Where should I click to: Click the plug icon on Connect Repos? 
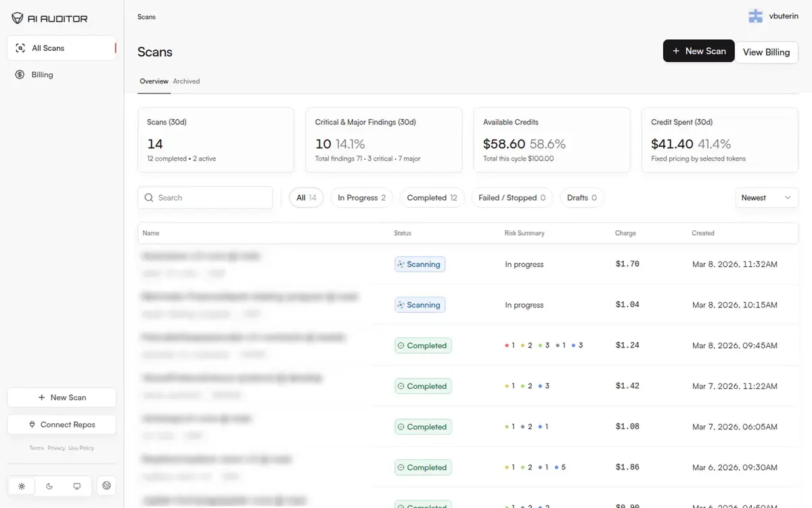click(32, 425)
